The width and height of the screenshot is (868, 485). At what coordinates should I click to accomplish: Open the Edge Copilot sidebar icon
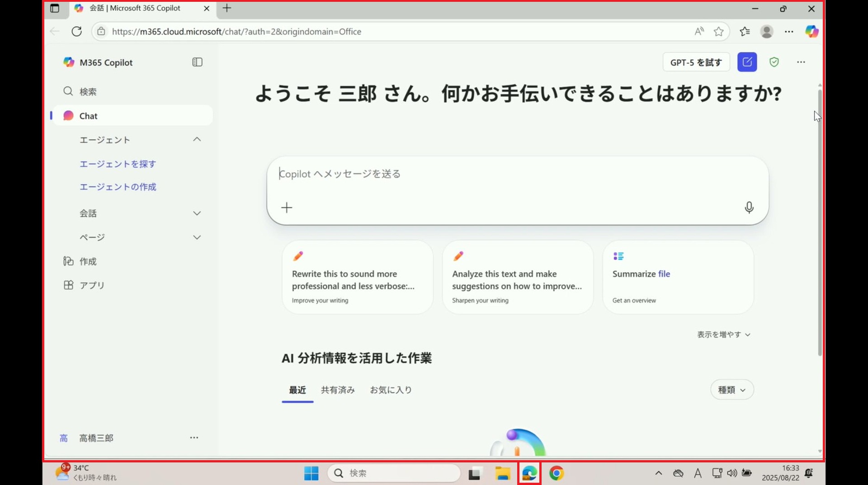tap(811, 31)
